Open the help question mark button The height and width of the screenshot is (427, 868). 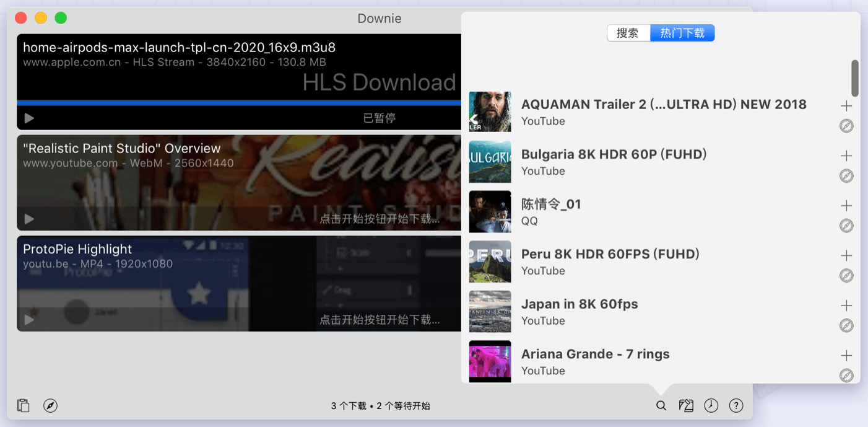736,406
